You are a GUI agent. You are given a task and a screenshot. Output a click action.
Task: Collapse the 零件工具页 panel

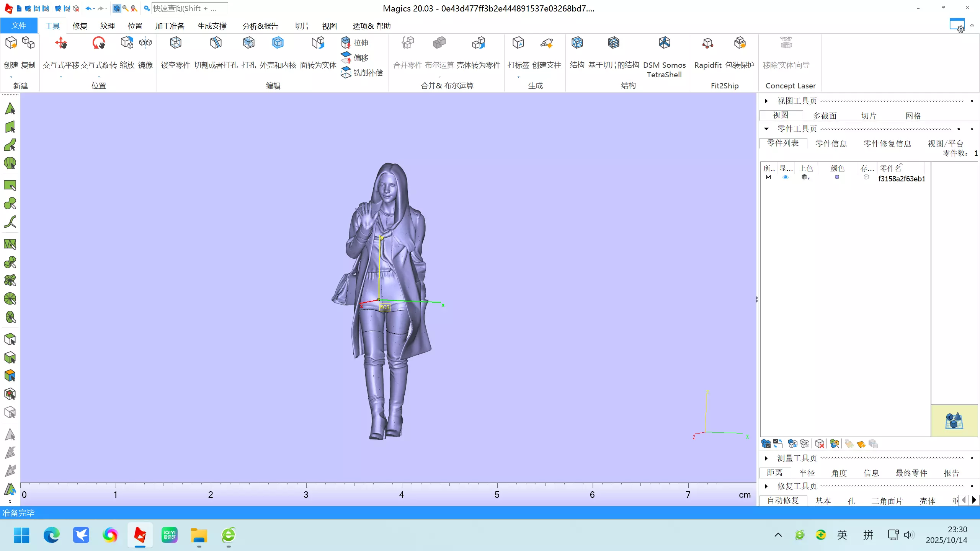point(766,129)
